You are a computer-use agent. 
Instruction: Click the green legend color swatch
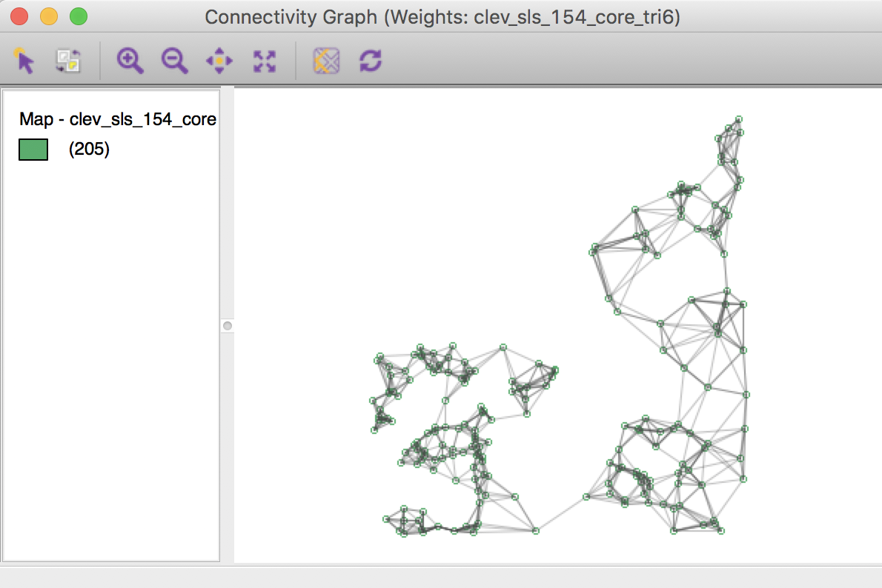(x=33, y=150)
